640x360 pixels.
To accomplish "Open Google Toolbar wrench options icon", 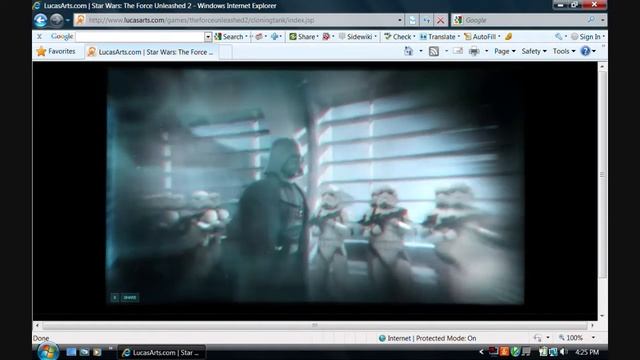I will [558, 37].
